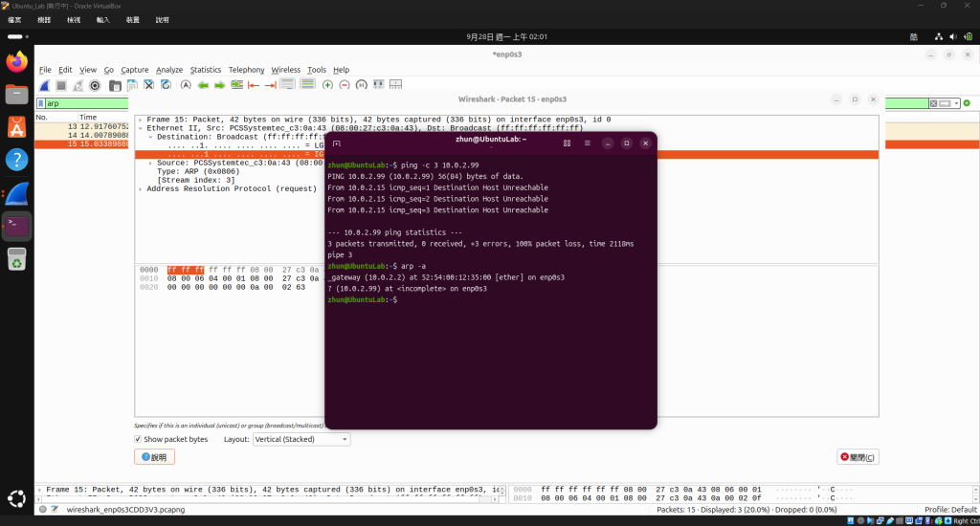Image resolution: width=980 pixels, height=526 pixels.
Task: Restart the current capture from the toolbar
Action: click(78, 85)
